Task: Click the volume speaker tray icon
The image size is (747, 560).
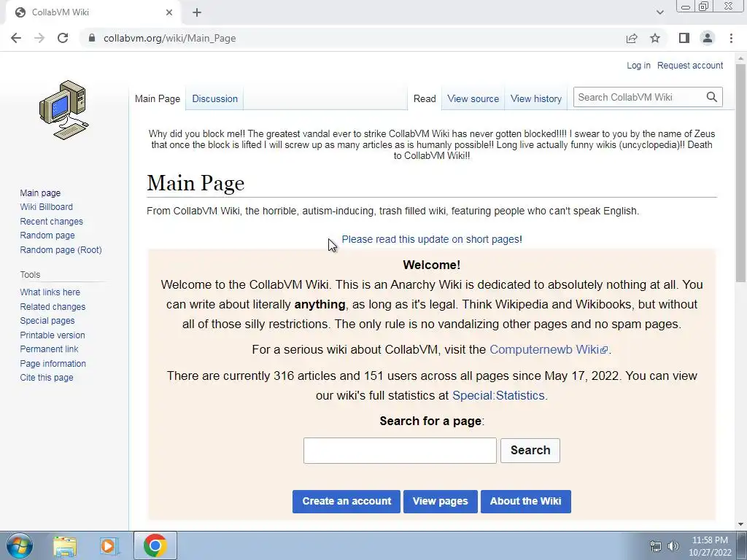Action: [673, 546]
